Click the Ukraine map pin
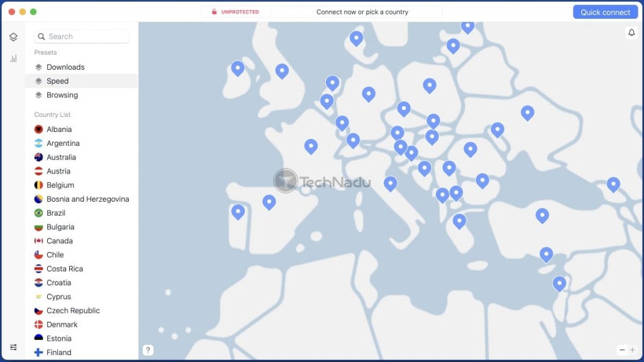 click(528, 112)
